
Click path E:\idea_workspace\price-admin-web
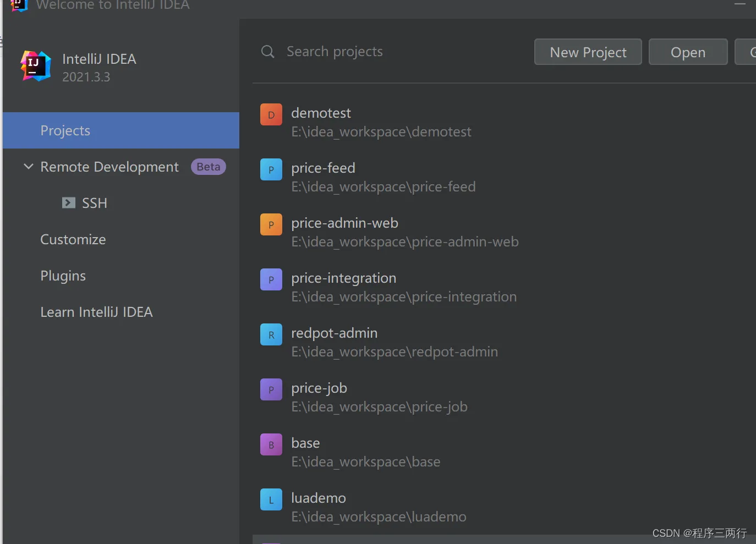pyautogui.click(x=405, y=242)
